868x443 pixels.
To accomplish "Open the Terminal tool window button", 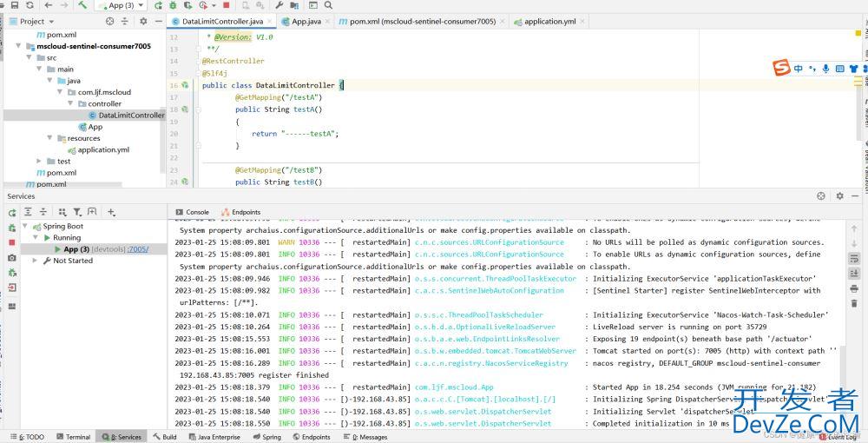I will pos(74,437).
